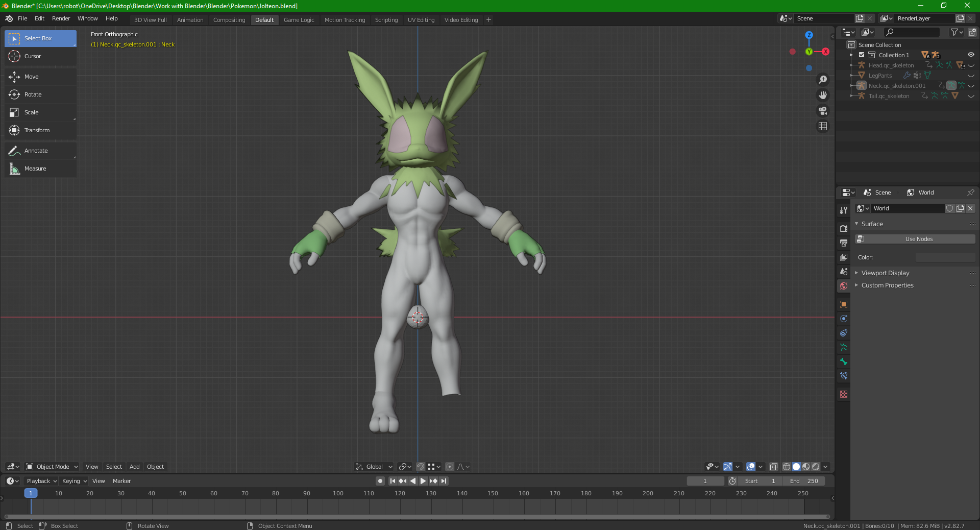Image resolution: width=980 pixels, height=530 pixels.
Task: Open the outliner filter dropdown
Action: click(x=957, y=32)
